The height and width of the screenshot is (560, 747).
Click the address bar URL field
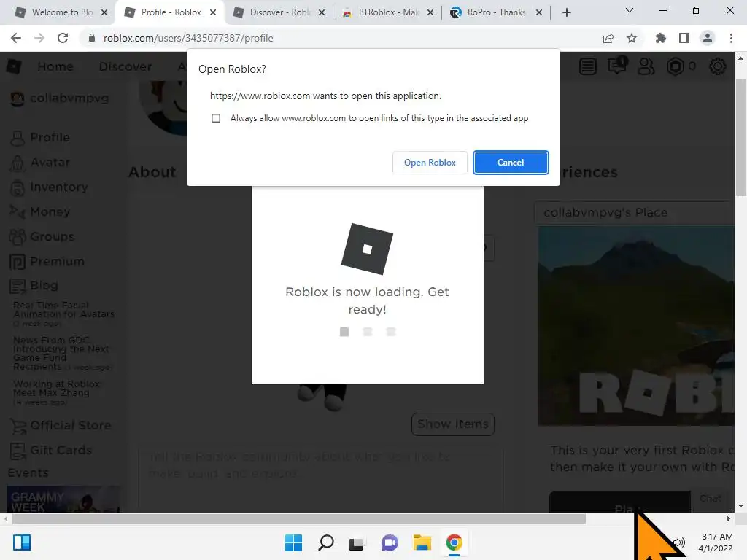tap(343, 38)
